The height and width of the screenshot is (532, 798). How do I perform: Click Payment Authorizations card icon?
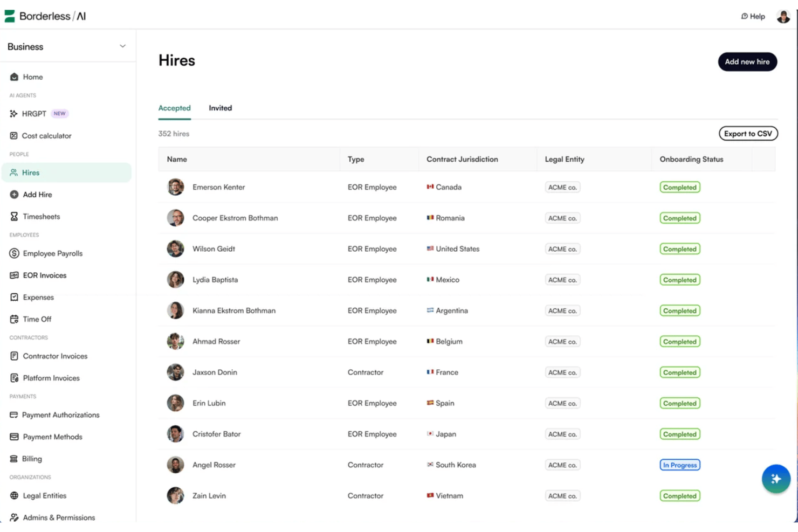pyautogui.click(x=13, y=415)
